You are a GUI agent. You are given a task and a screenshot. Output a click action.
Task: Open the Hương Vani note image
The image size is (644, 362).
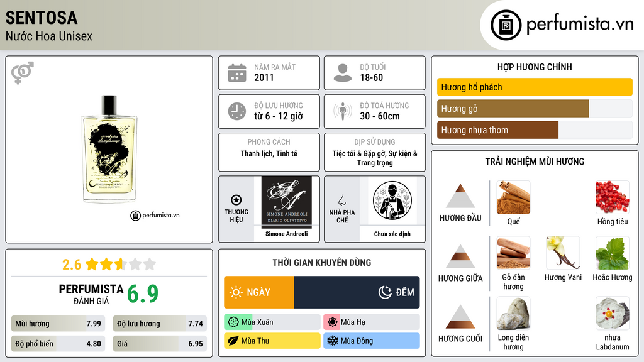click(x=563, y=253)
